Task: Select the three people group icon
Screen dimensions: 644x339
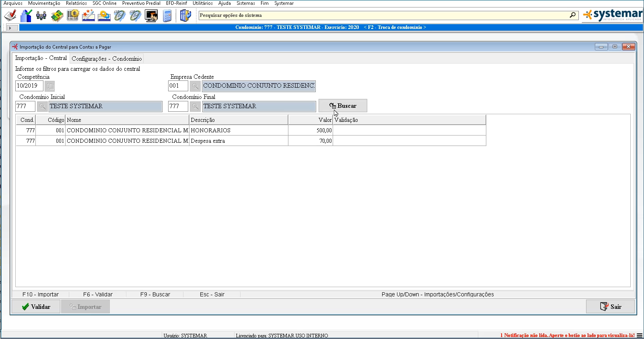Action: [41, 16]
